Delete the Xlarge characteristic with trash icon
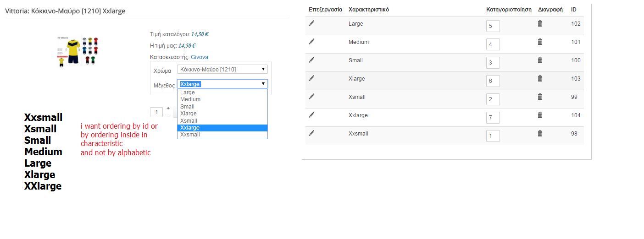The width and height of the screenshot is (644, 239). coord(540,78)
